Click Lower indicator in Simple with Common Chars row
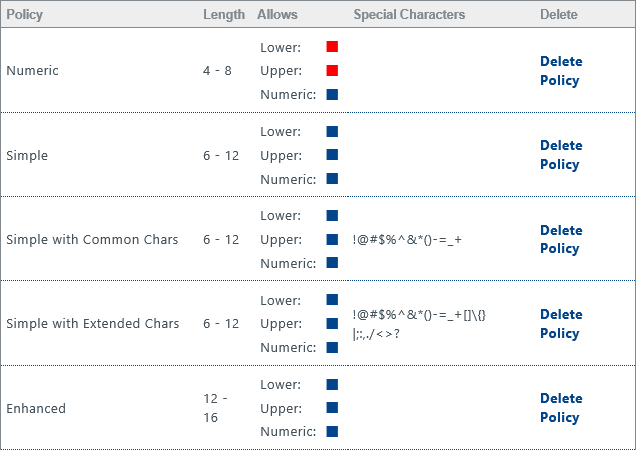Viewport: 636px width, 450px height. click(332, 215)
